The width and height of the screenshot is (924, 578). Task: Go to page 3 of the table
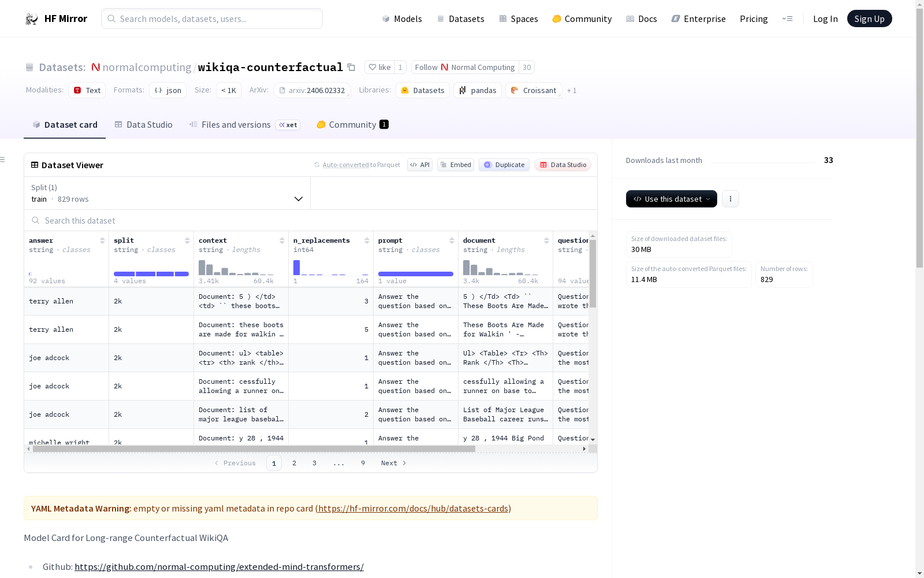pyautogui.click(x=314, y=463)
